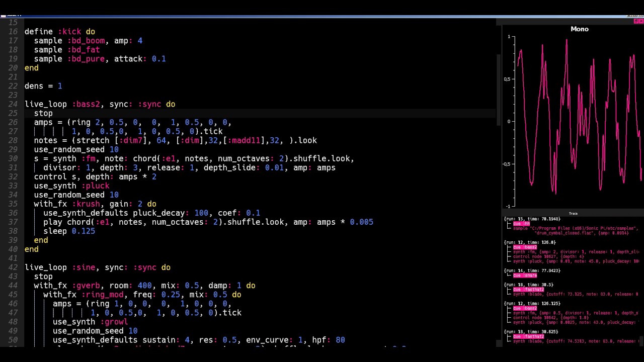Click 'with_fx :krush, gain: 2 do'
Image resolution: width=644 pixels, height=362 pixels.
(95, 204)
